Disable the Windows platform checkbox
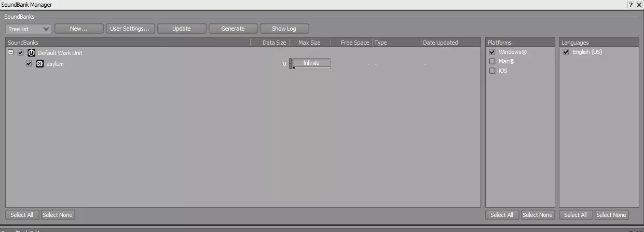Image resolution: width=644 pixels, height=232 pixels. pyautogui.click(x=492, y=52)
